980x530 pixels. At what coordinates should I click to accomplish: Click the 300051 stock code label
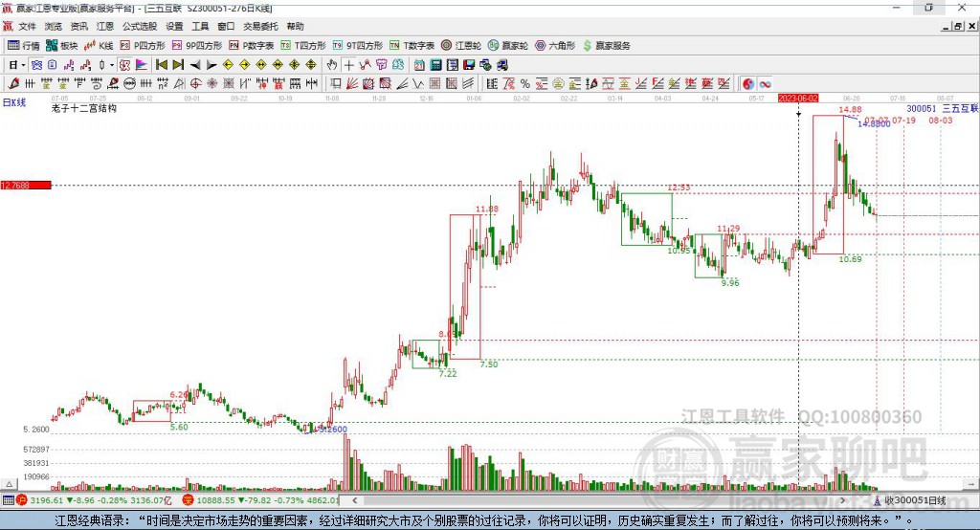click(x=922, y=109)
